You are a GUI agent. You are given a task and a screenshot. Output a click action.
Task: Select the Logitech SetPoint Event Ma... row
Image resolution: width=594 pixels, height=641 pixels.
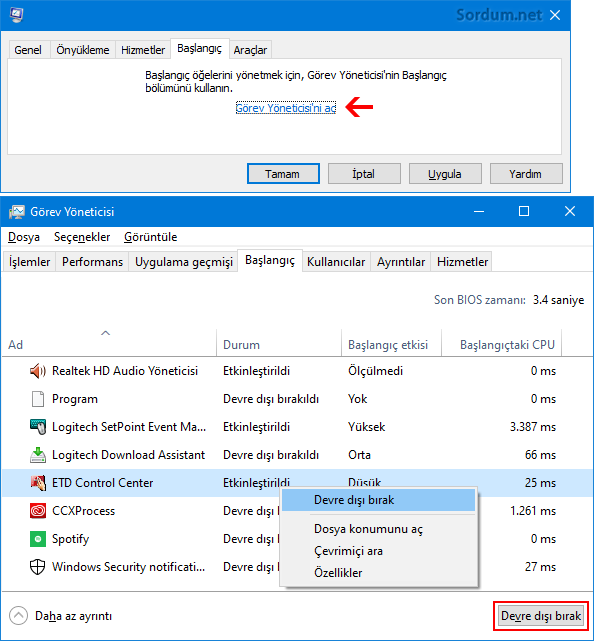[x=297, y=427]
